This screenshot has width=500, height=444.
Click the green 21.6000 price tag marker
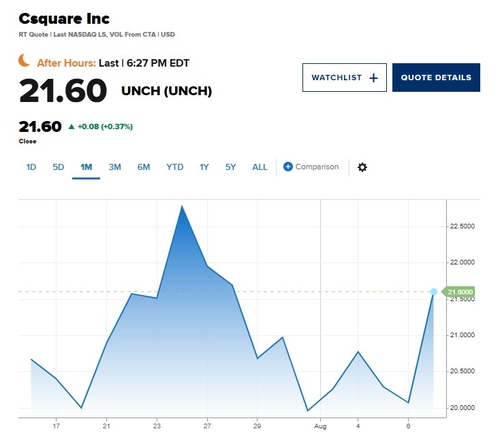[457, 292]
